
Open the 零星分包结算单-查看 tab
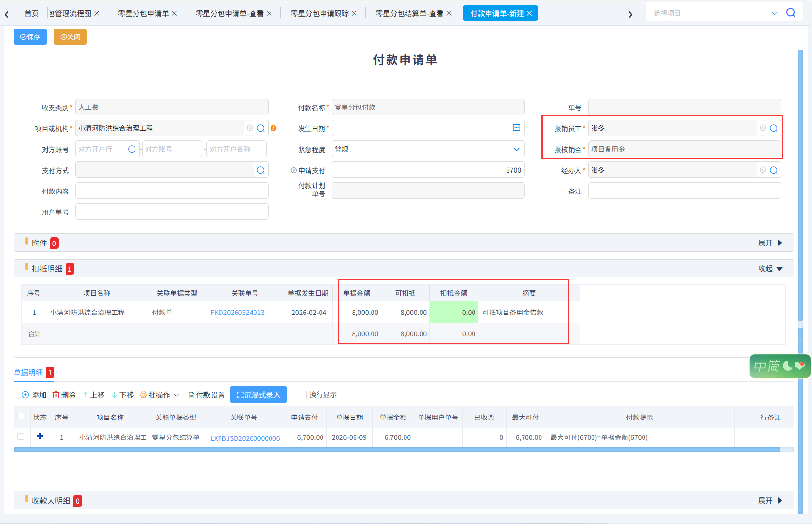click(x=409, y=13)
